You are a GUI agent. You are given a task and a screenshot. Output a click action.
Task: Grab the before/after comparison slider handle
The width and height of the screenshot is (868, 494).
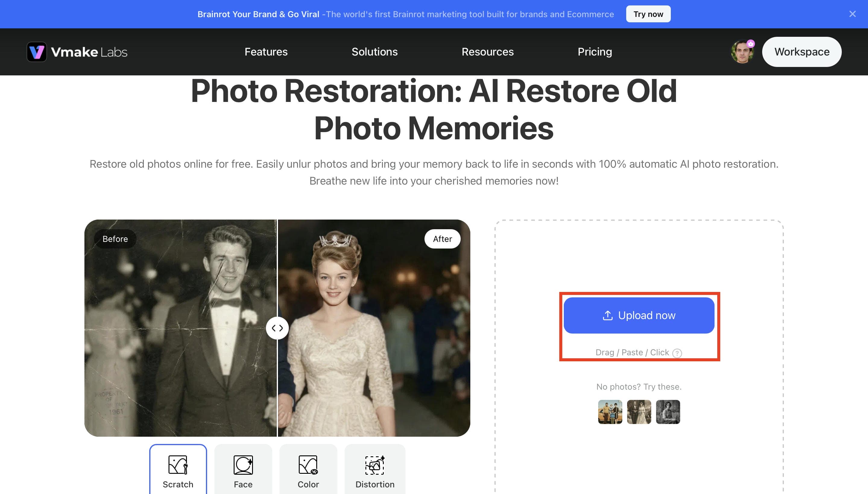pyautogui.click(x=277, y=328)
